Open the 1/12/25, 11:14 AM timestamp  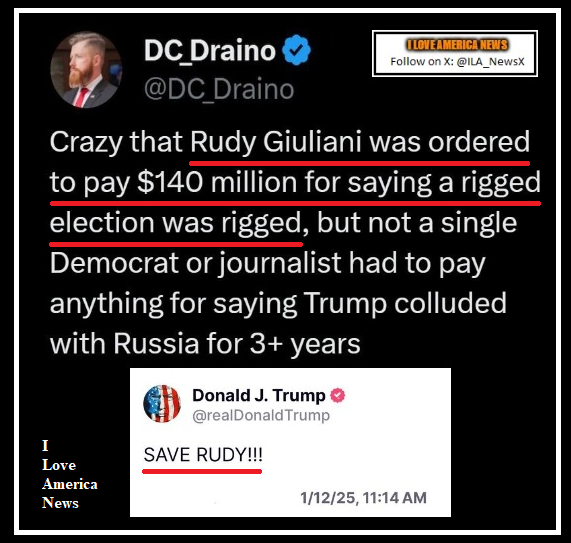pos(363,497)
